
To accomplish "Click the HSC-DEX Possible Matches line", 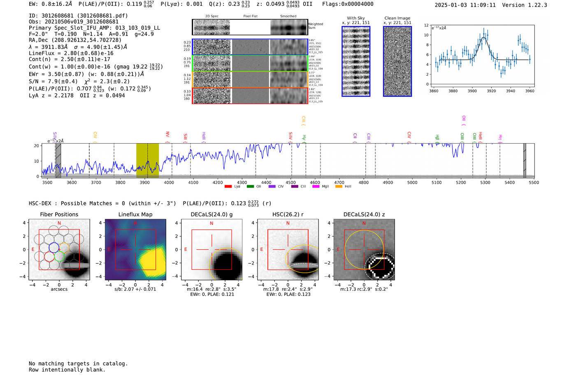I will [150, 203].
